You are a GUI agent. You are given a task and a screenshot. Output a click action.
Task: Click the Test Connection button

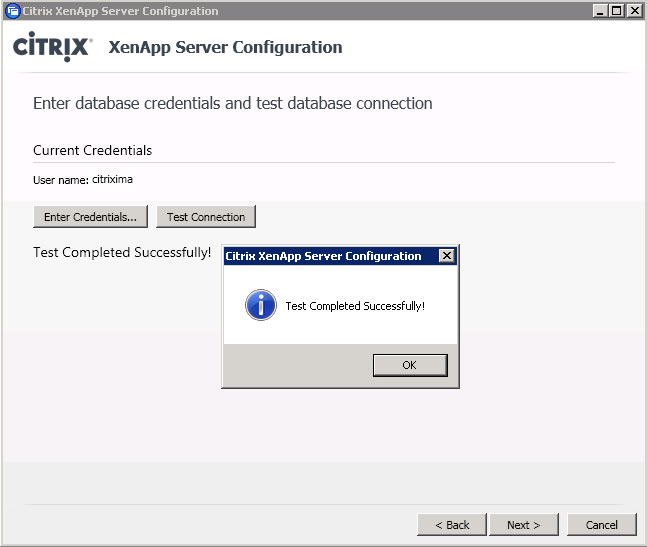206,217
